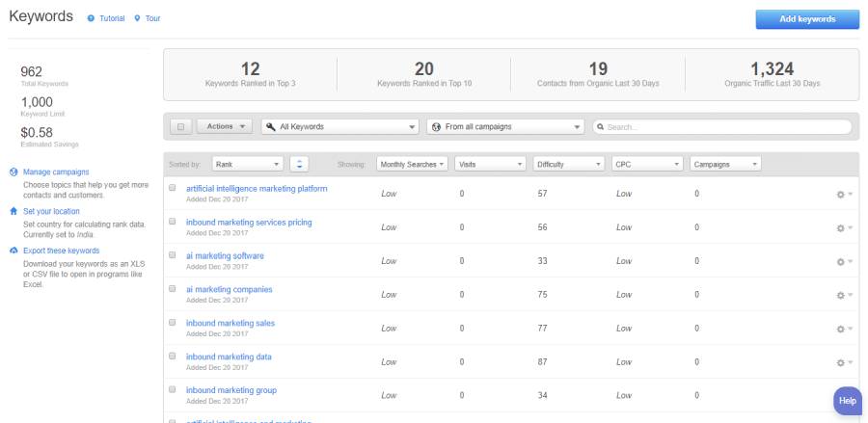Screen dimensions: 868x423
Task: Open the Visits column dropdown
Action: (491, 164)
